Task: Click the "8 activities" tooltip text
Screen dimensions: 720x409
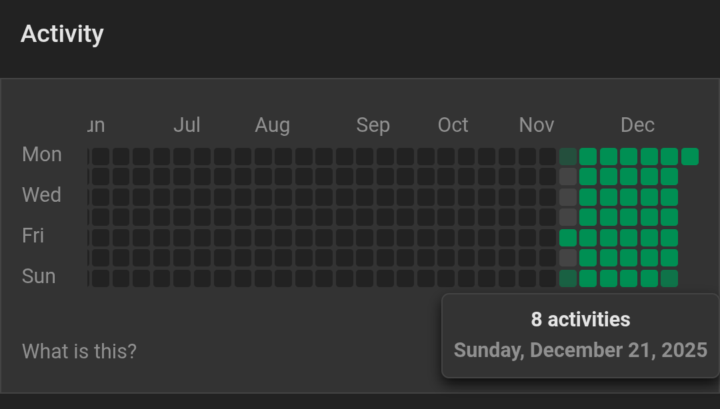Action: tap(580, 320)
